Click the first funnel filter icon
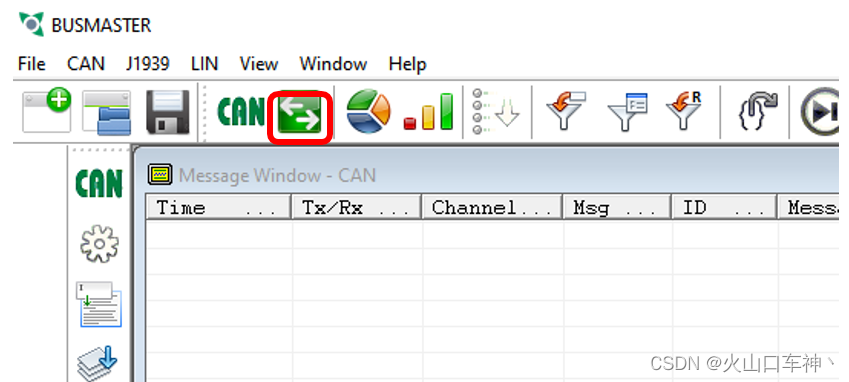 pyautogui.click(x=566, y=111)
